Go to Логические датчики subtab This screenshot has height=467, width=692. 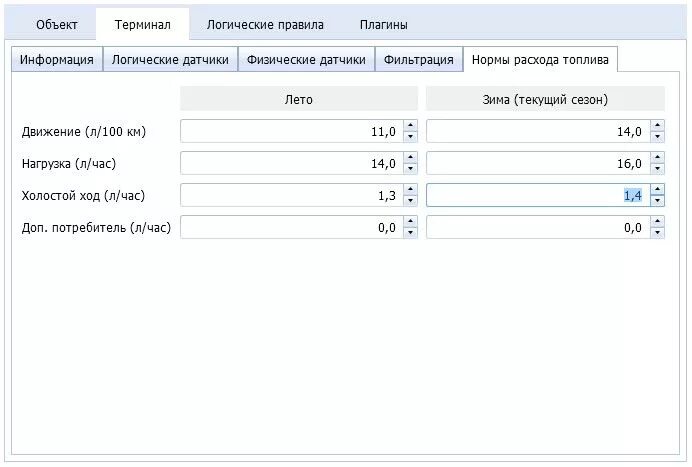170,59
